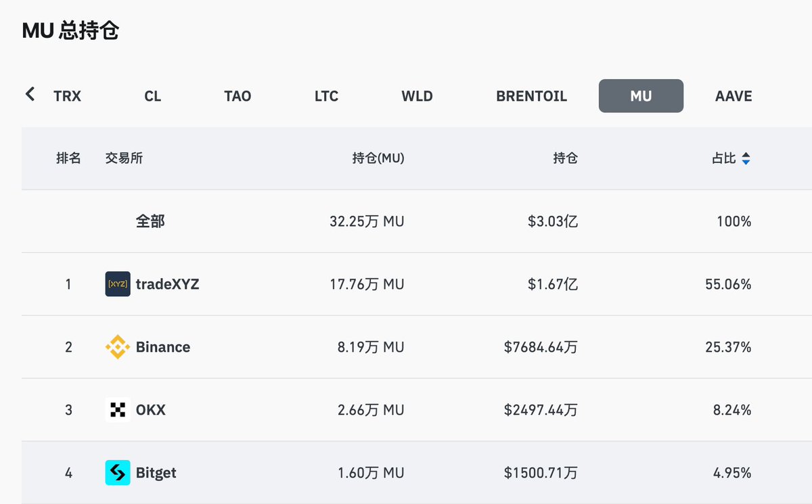Click the 25.37% share cell

point(728,347)
